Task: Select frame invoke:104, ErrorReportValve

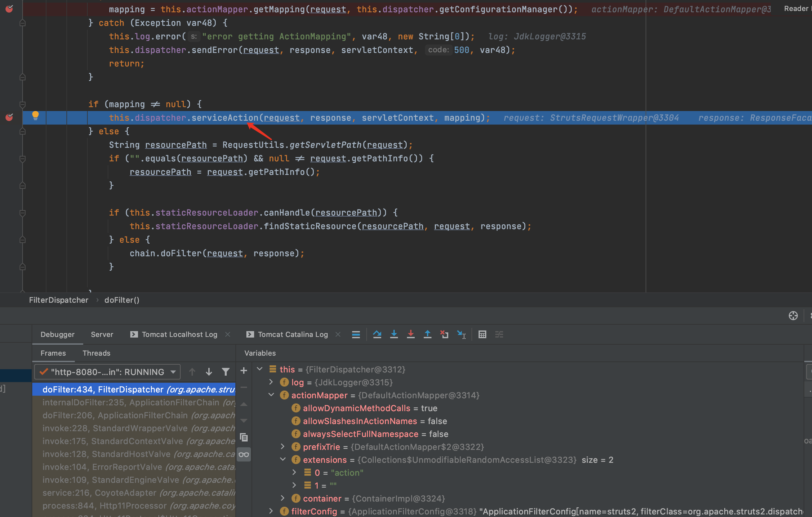Action: (x=134, y=467)
